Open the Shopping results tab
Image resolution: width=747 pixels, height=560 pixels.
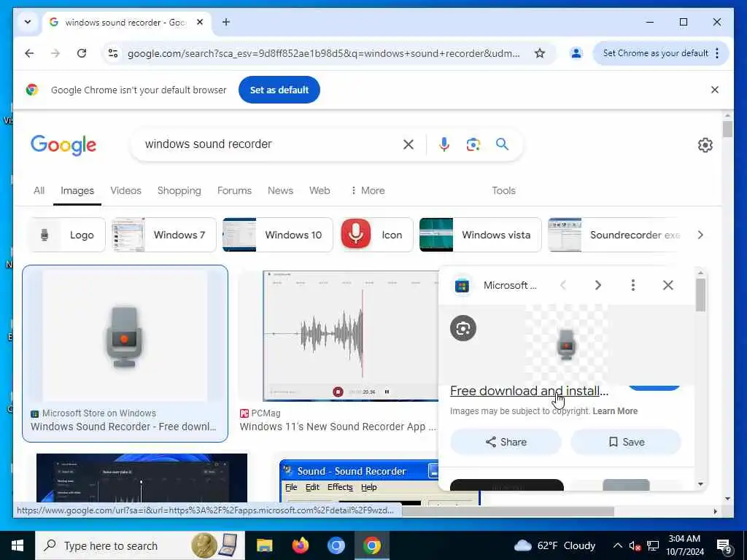click(179, 190)
